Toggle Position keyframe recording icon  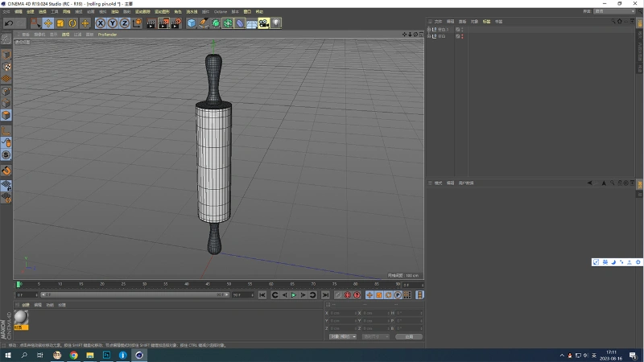(369, 295)
